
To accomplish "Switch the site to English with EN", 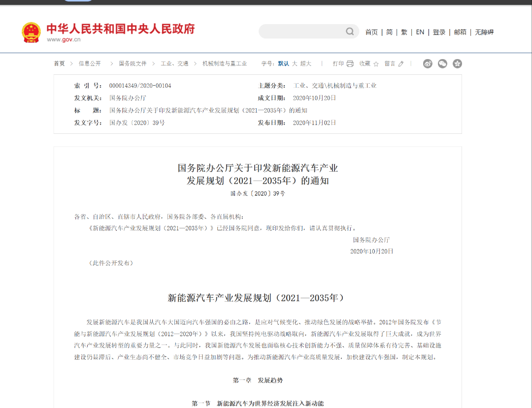I will pos(420,31).
